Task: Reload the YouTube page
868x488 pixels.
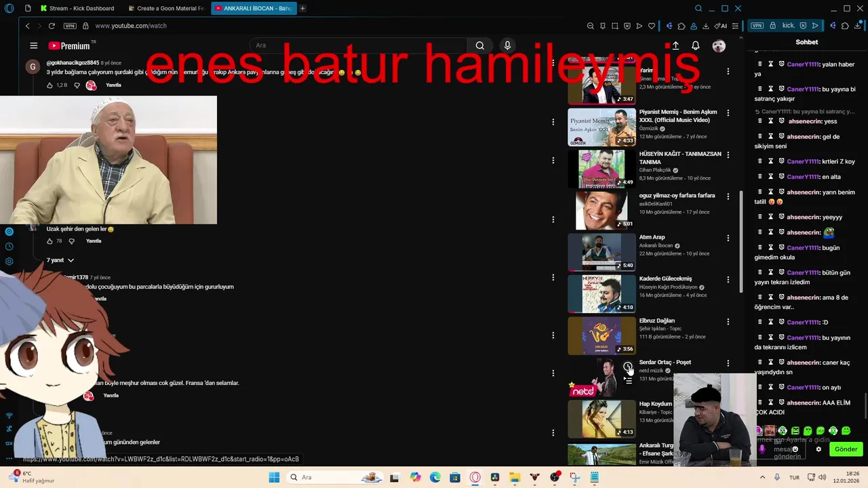Action: [51, 26]
